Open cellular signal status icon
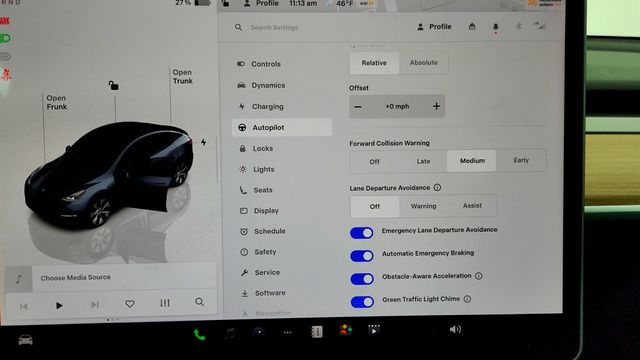640x360 pixels. (540, 26)
